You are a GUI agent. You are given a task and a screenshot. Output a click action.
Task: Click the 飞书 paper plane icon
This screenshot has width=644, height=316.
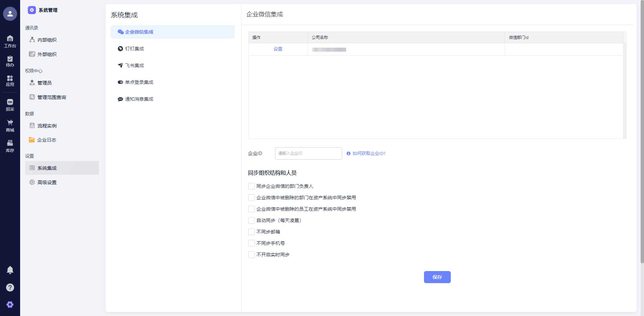click(x=120, y=65)
